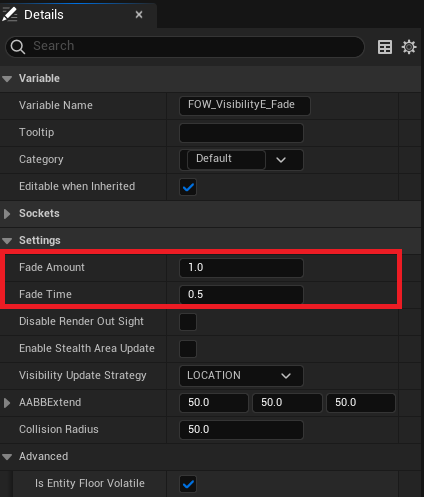Edit the Collision Radius value

coord(241,430)
